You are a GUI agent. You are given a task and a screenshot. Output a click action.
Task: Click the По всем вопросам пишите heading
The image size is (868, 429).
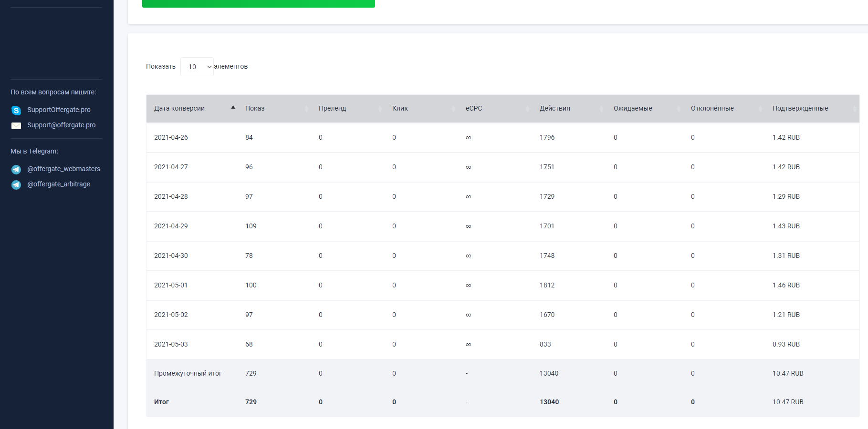(x=53, y=92)
